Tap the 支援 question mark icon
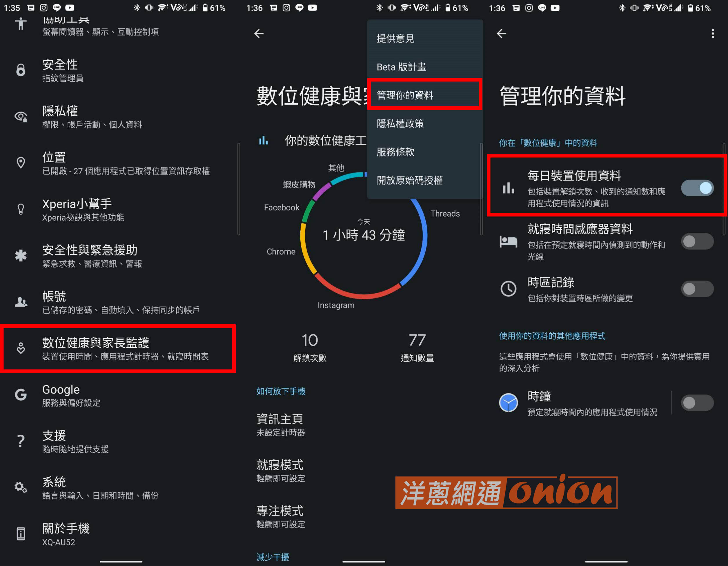Viewport: 728px width, 566px height. click(21, 441)
